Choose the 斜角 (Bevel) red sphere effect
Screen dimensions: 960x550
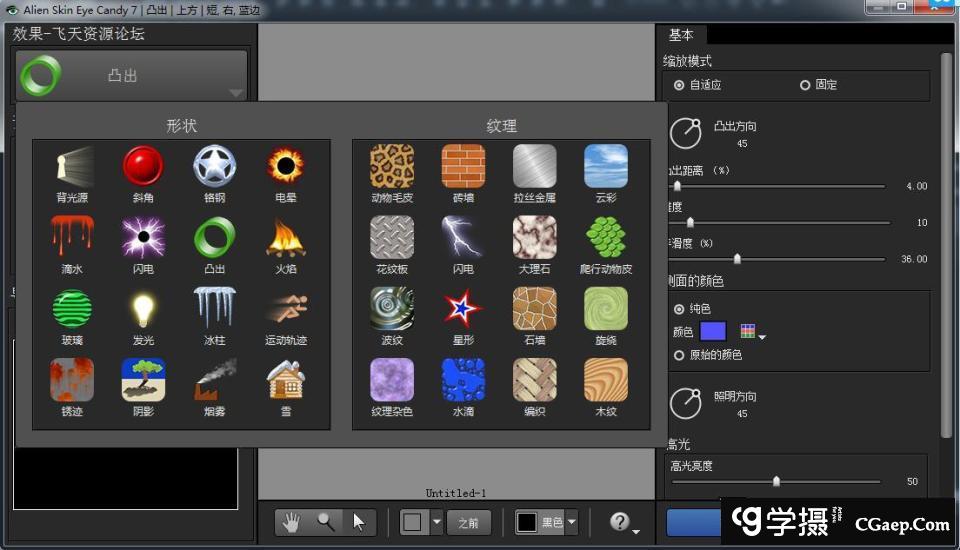[143, 166]
